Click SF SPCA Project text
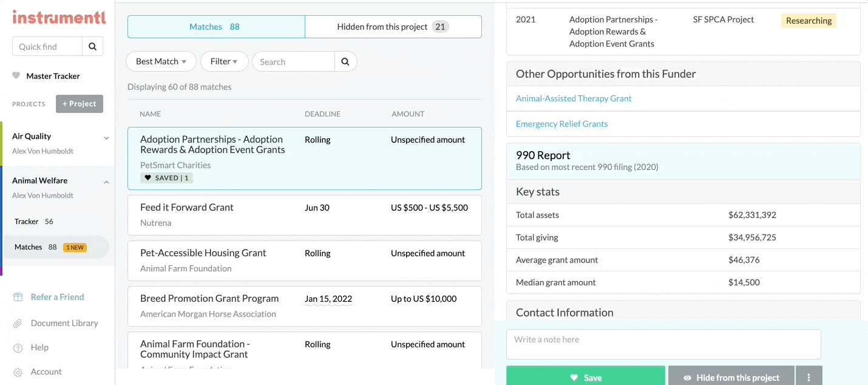868x385 pixels. pyautogui.click(x=724, y=19)
